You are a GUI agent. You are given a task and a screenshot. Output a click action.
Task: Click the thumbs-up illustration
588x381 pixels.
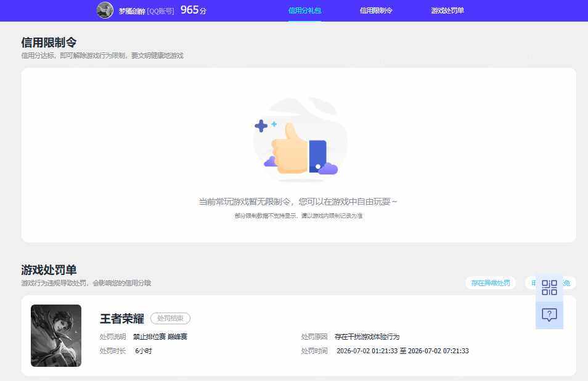click(x=300, y=141)
